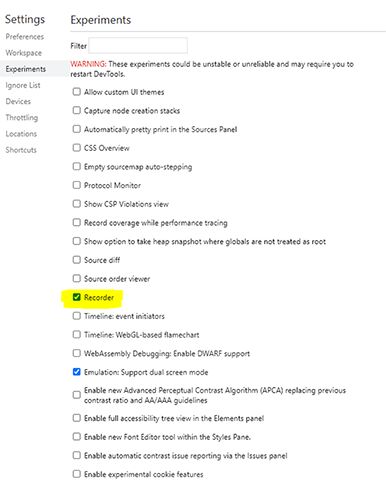Tick the Protocol Monitor checkbox
Viewport: 386px width, 500px height.
tap(77, 185)
